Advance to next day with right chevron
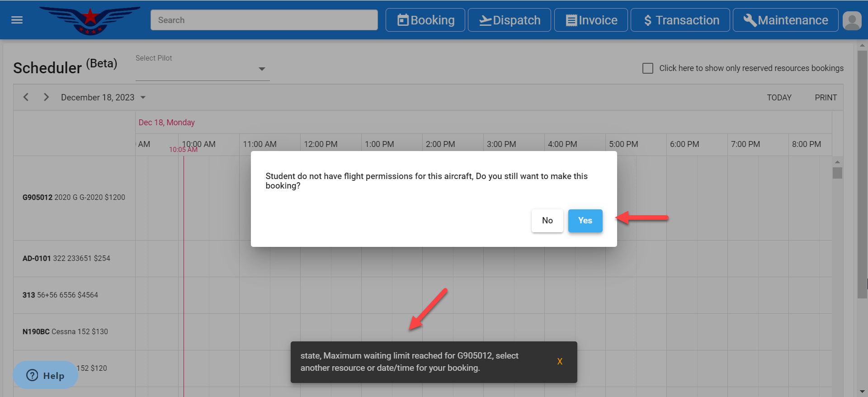This screenshot has width=868, height=397. click(x=46, y=97)
